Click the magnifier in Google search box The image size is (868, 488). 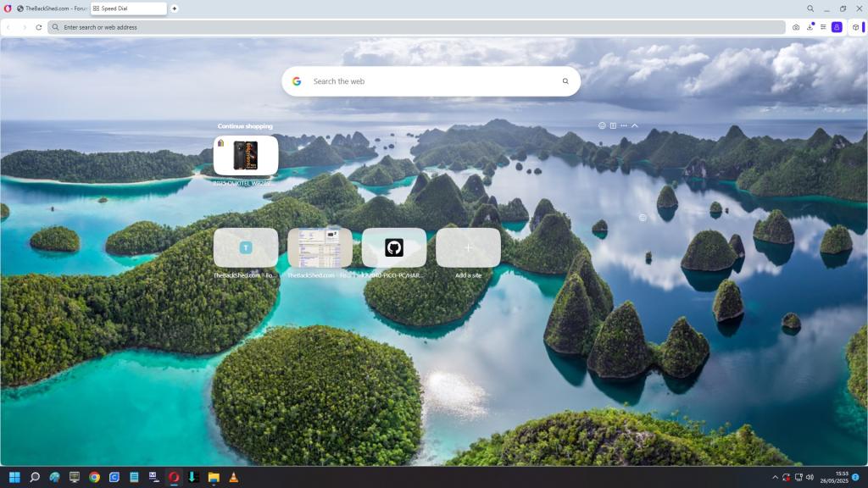[565, 81]
